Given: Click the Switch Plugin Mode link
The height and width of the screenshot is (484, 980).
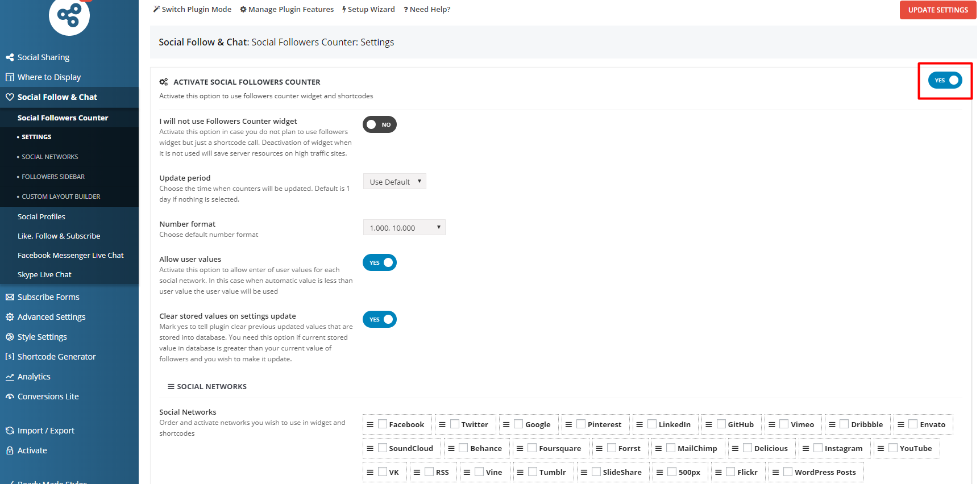Looking at the screenshot, I should (192, 10).
